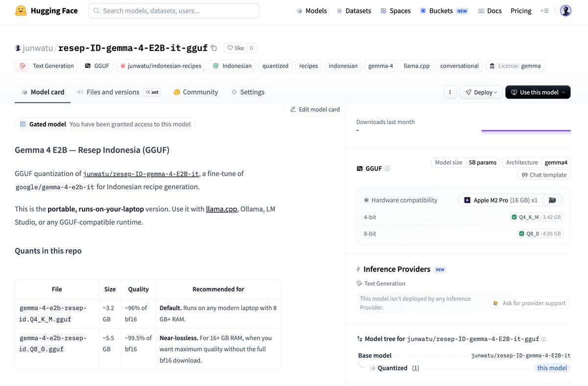Click the recipes tag
This screenshot has width=588, height=386.
click(x=309, y=66)
